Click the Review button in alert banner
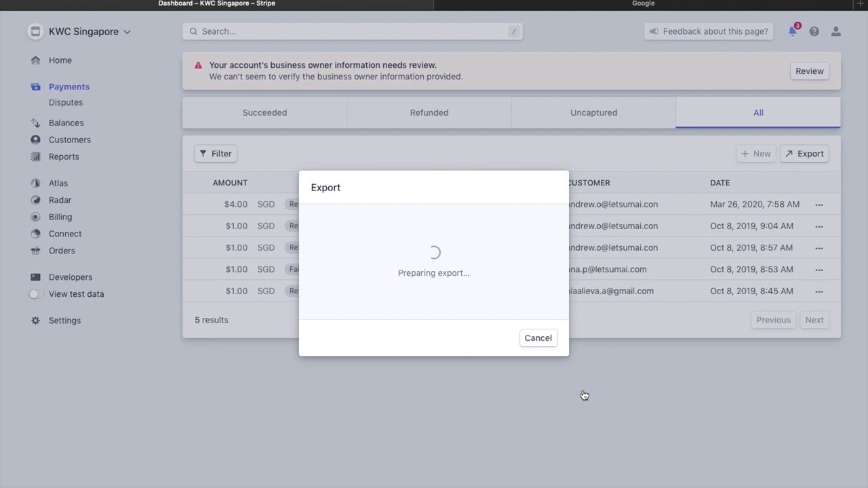The width and height of the screenshot is (868, 488). click(810, 71)
